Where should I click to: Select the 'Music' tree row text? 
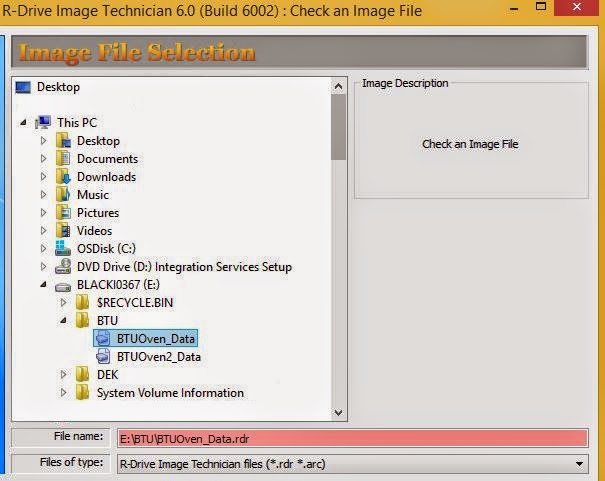coord(93,195)
